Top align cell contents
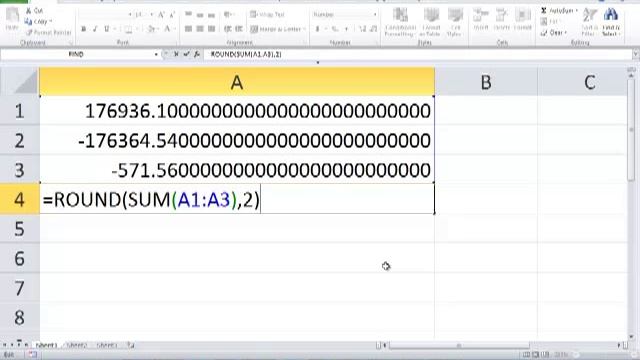The image size is (640, 360). [188, 15]
